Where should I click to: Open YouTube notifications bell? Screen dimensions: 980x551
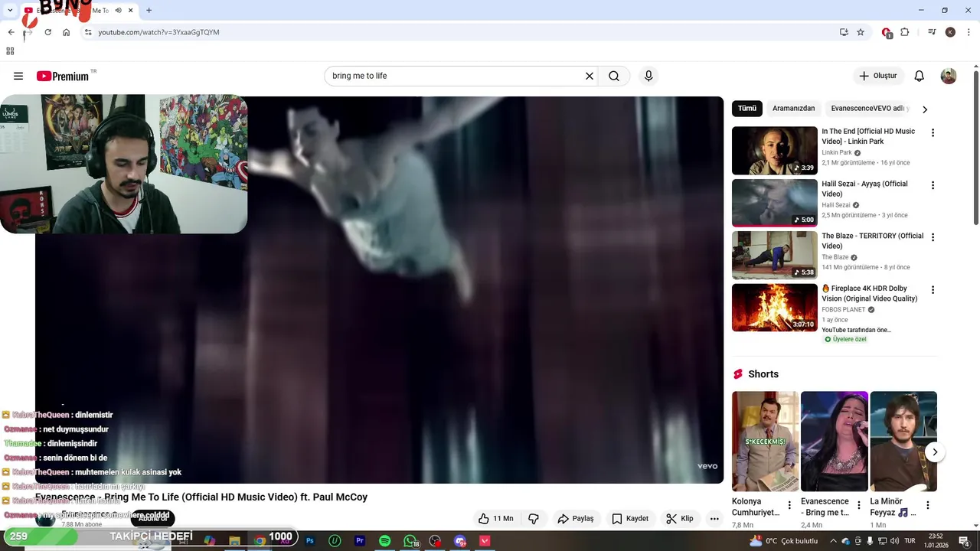919,76
